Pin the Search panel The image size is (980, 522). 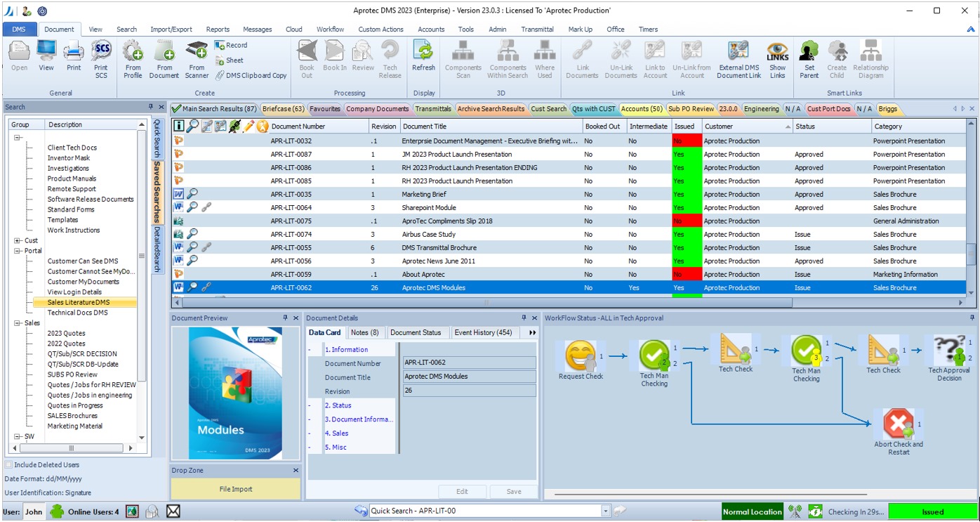[x=151, y=107]
